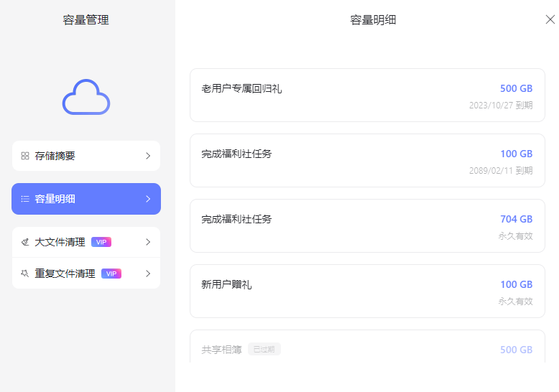Click the 容量明细 panel heading
This screenshot has width=559, height=392.
(x=373, y=19)
